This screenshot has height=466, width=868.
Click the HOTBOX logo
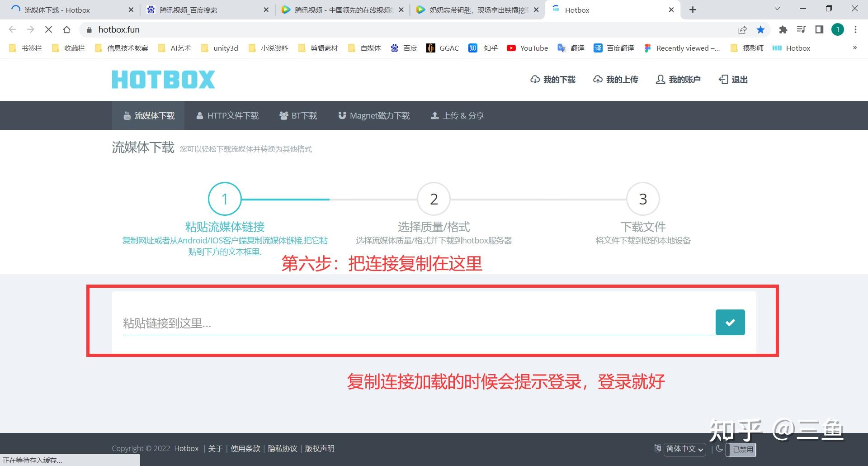163,80
